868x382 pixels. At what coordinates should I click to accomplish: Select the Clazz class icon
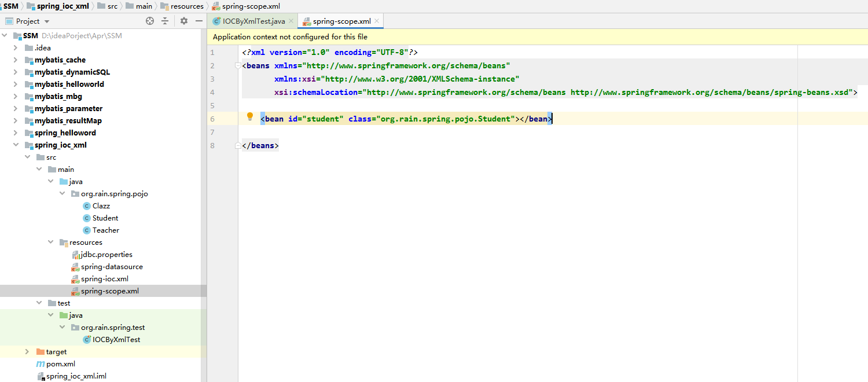pyautogui.click(x=87, y=206)
